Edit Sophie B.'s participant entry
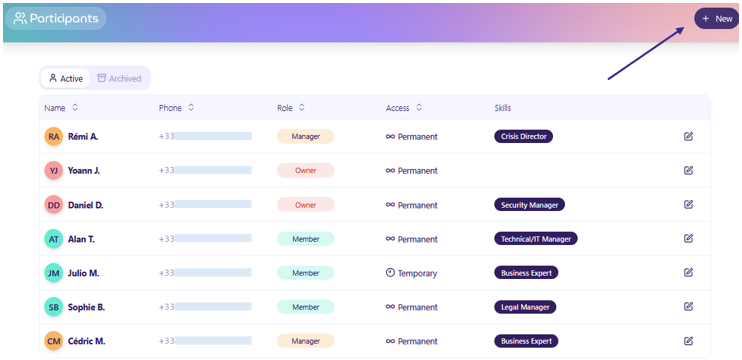The image size is (742, 360). (689, 307)
